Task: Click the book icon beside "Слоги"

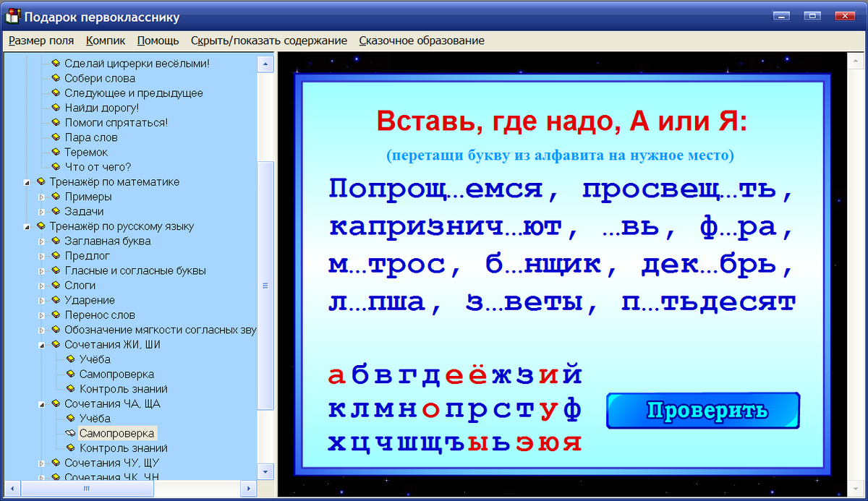Action: [56, 285]
